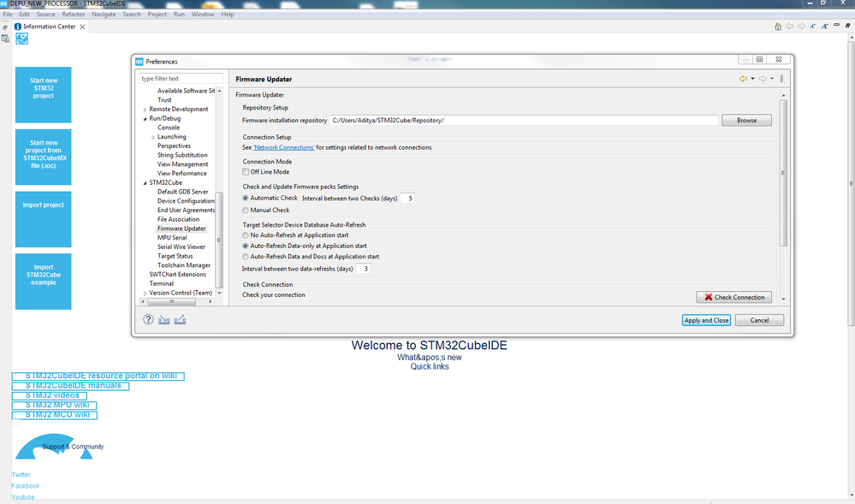The image size is (855, 504).
Task: Click the Firmware Updater page scrollbar thumb
Action: (x=783, y=173)
